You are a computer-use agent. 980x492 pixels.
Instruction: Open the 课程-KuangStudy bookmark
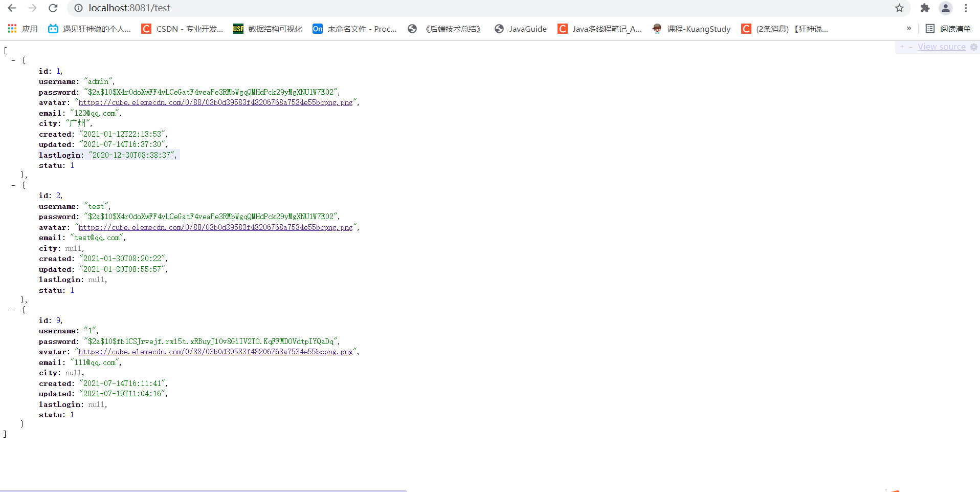[692, 29]
